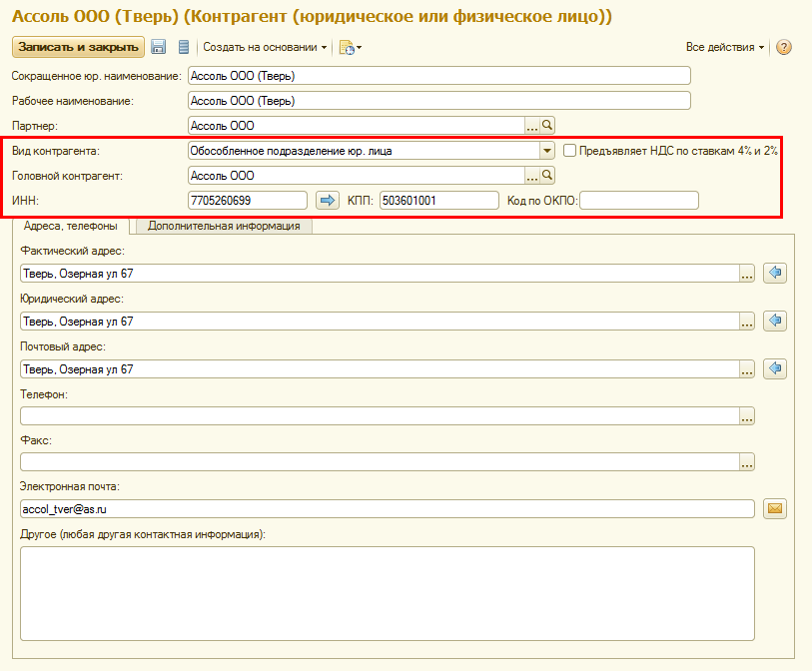Switch to Адреса, телефоны tab
Screen dimensions: 812x671
71,227
